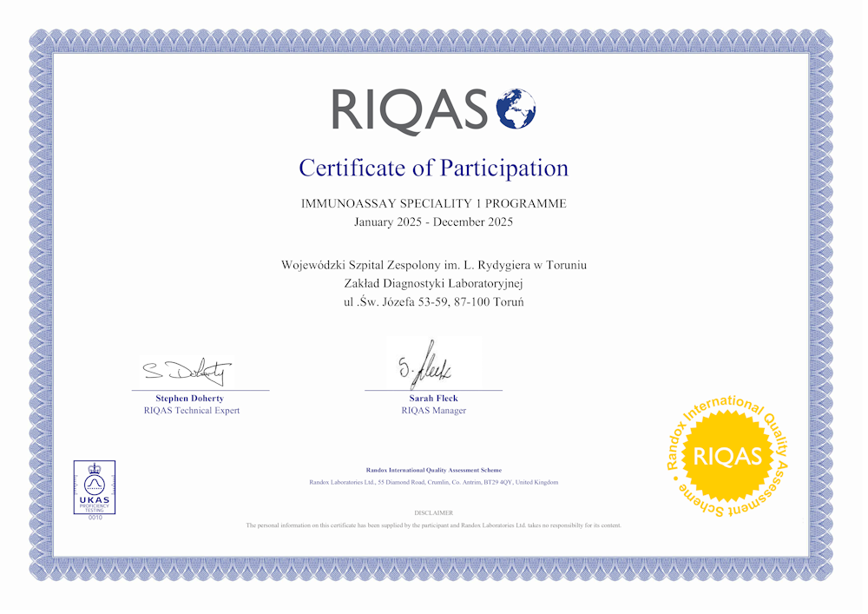Image resolution: width=868 pixels, height=614 pixels.
Task: Click the date range January 2025 - December 2025
Action: pyautogui.click(x=433, y=221)
